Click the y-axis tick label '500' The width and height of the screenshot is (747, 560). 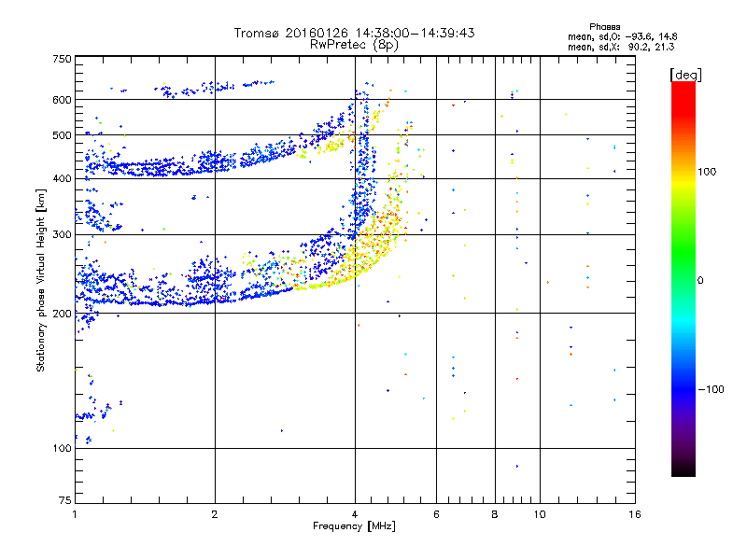tap(62, 135)
